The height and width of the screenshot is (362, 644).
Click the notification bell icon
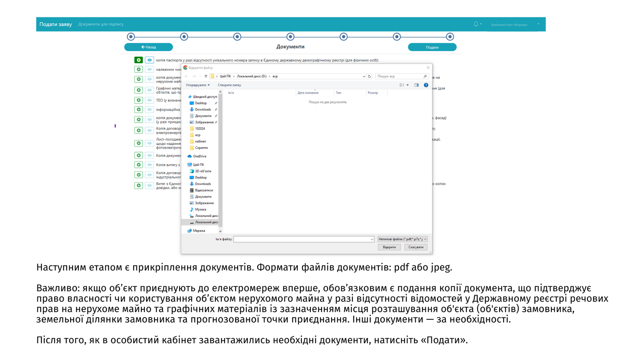tap(476, 24)
